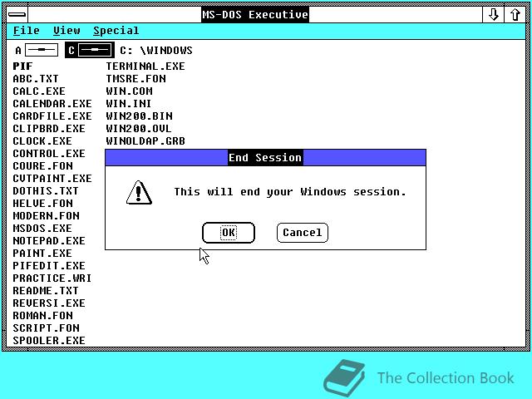Click the maximize up arrow
The width and height of the screenshot is (532, 399).
[515, 15]
